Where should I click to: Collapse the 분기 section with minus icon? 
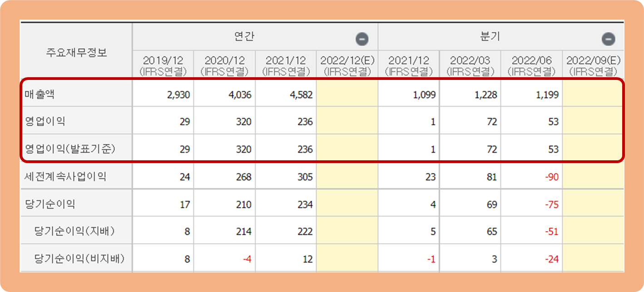click(609, 39)
